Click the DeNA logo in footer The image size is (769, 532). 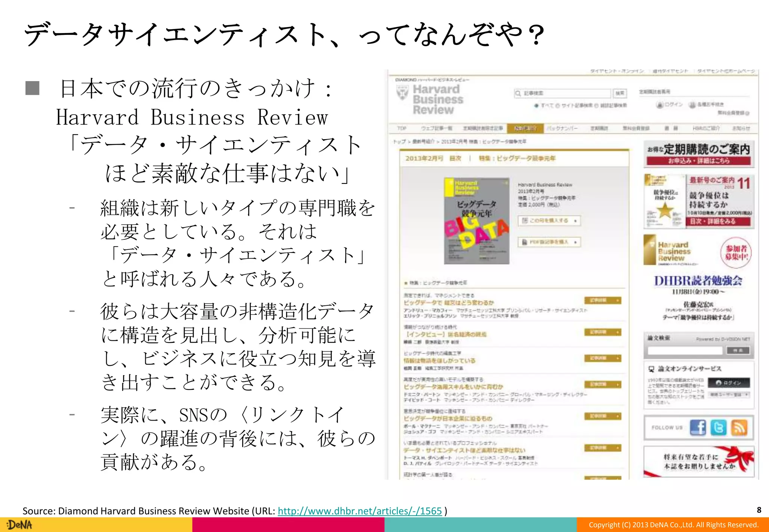click(20, 524)
